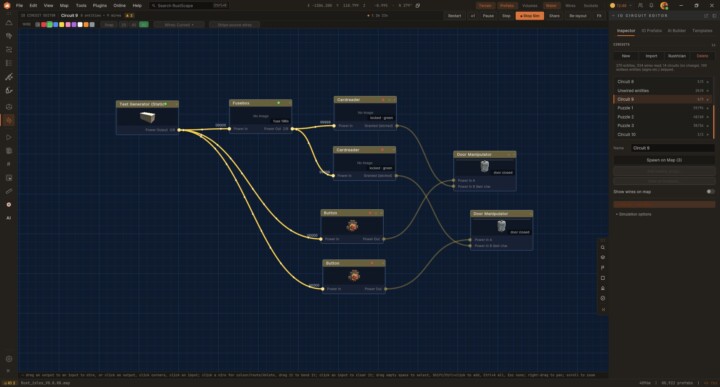
Task: Switch to the IO Prefabs tab
Action: click(652, 31)
